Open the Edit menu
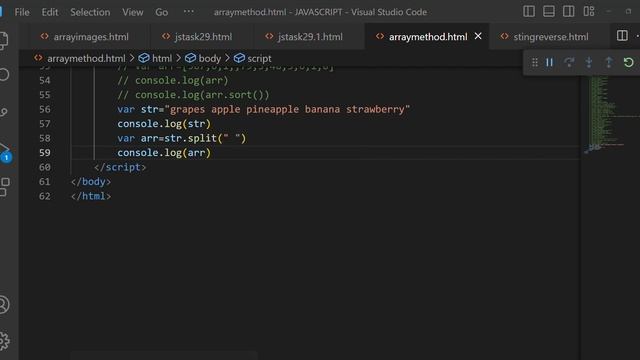This screenshot has width=640, height=360. [49, 12]
